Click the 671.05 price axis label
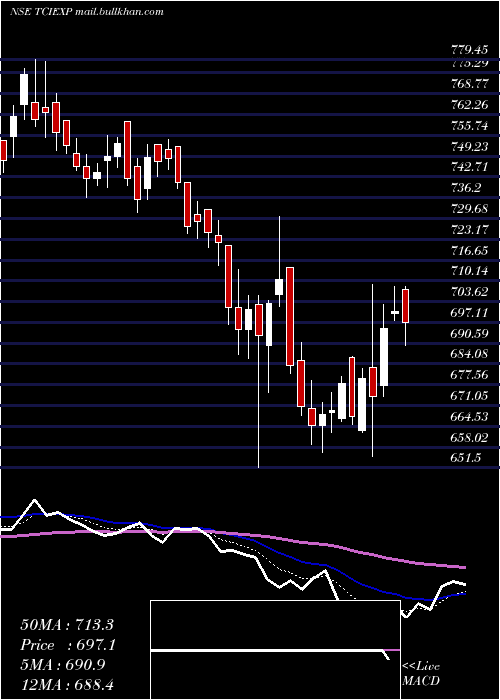This screenshot has width=500, height=700. click(469, 396)
